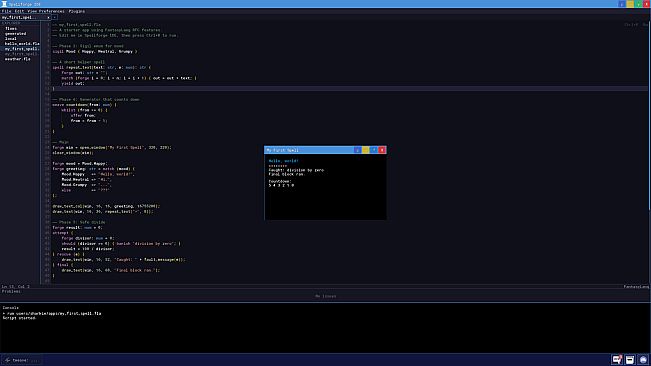Close the My First Spell output window
651x366 pixels.
click(x=382, y=150)
